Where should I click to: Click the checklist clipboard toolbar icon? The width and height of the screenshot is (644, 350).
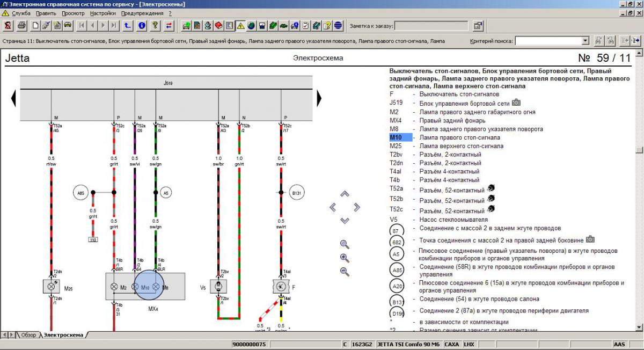[305, 25]
